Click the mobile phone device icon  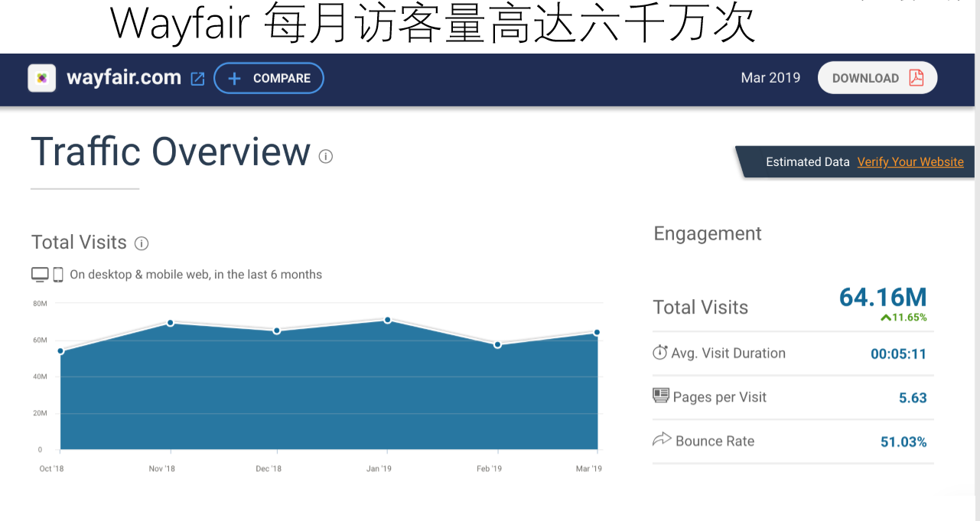pos(58,275)
